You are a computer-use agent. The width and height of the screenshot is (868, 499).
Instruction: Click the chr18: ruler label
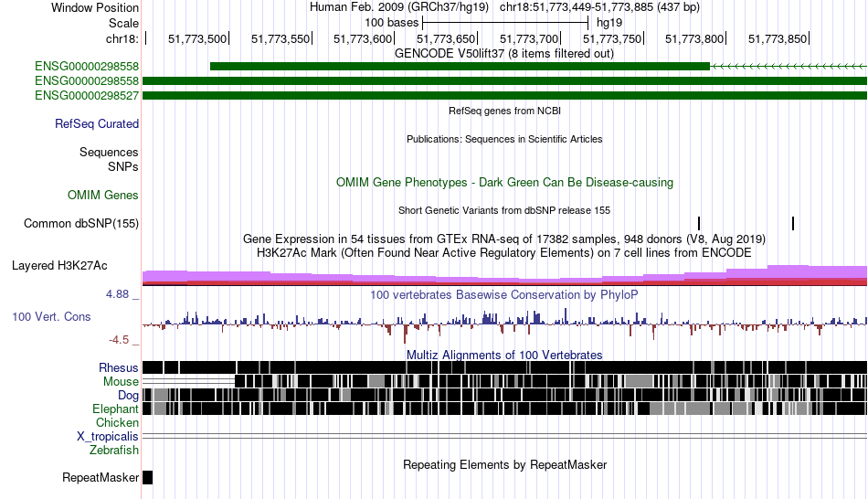[122, 38]
